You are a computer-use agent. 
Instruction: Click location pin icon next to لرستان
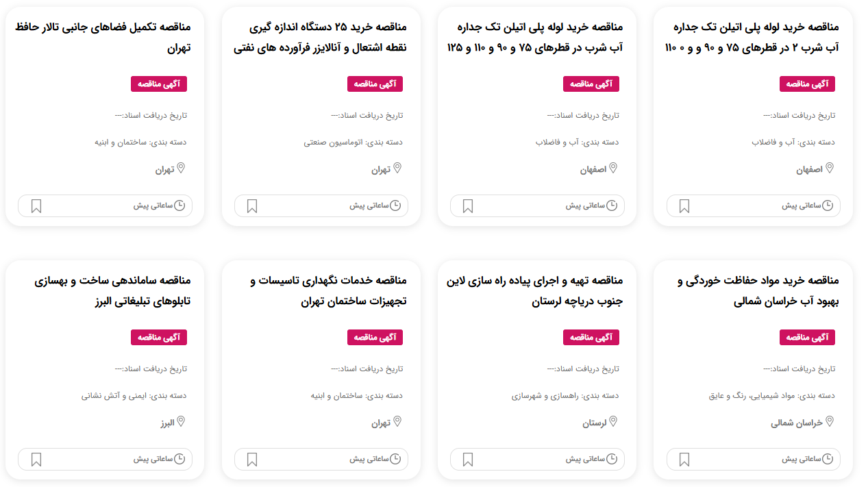(x=613, y=421)
